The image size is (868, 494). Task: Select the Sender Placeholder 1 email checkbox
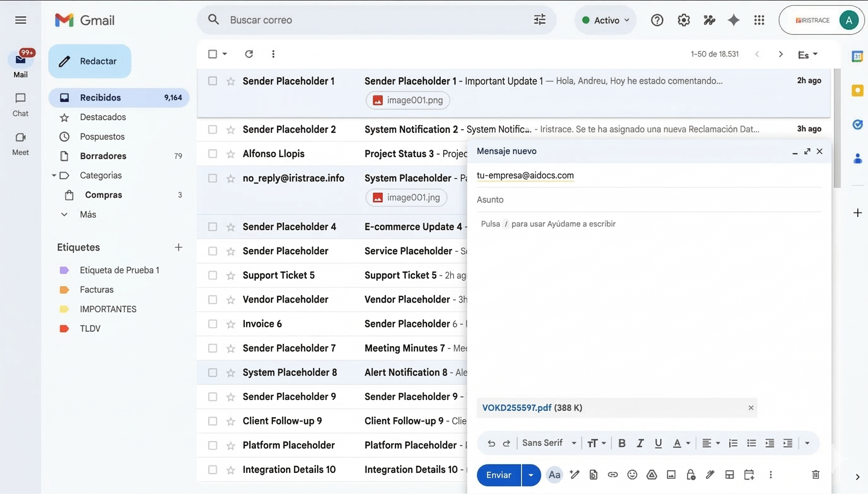tap(212, 81)
